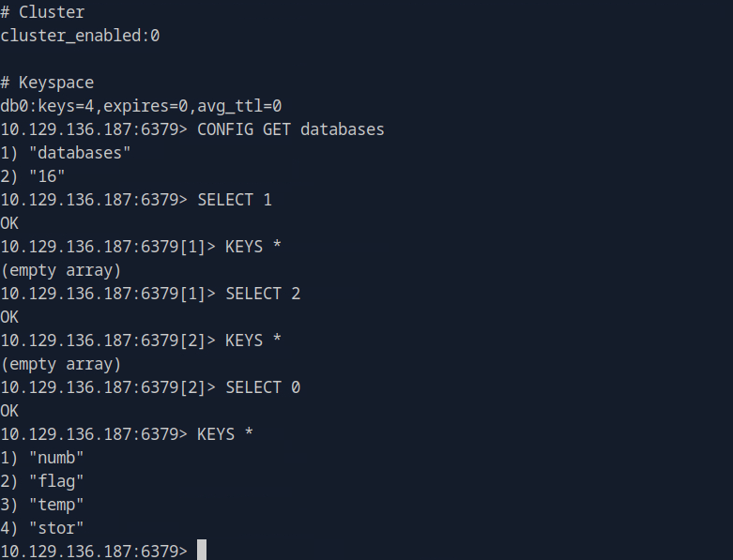Click the SELECT 1 command text
This screenshot has width=733, height=560.
(235, 200)
